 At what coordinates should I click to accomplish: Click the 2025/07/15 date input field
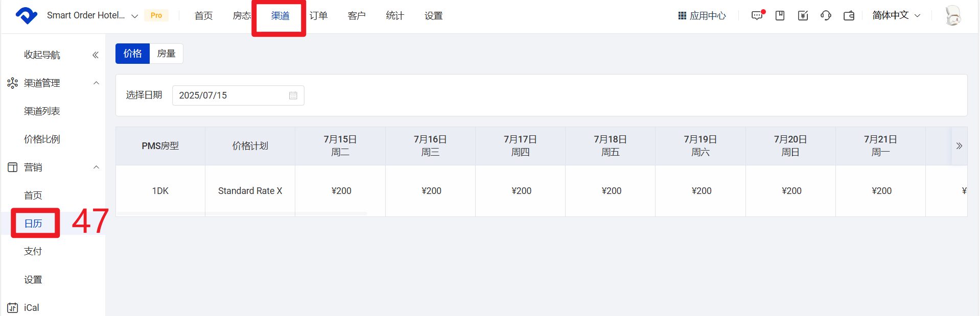[230, 95]
